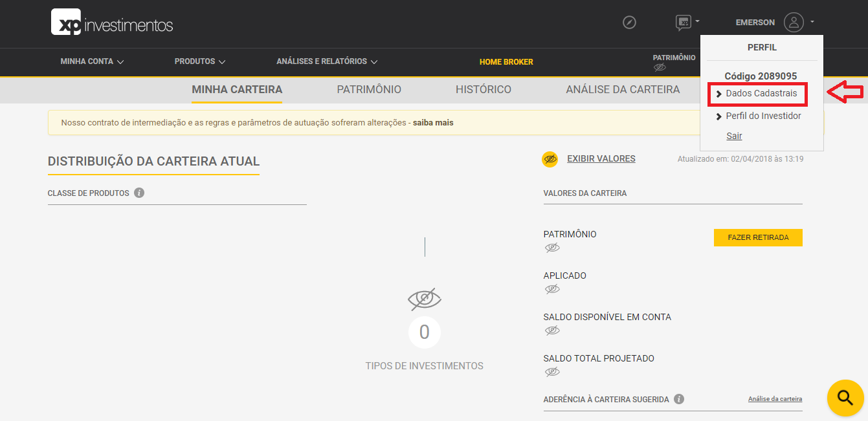Click the XP Investimentos logo
Image resolution: width=868 pixels, height=421 pixels.
[x=112, y=23]
